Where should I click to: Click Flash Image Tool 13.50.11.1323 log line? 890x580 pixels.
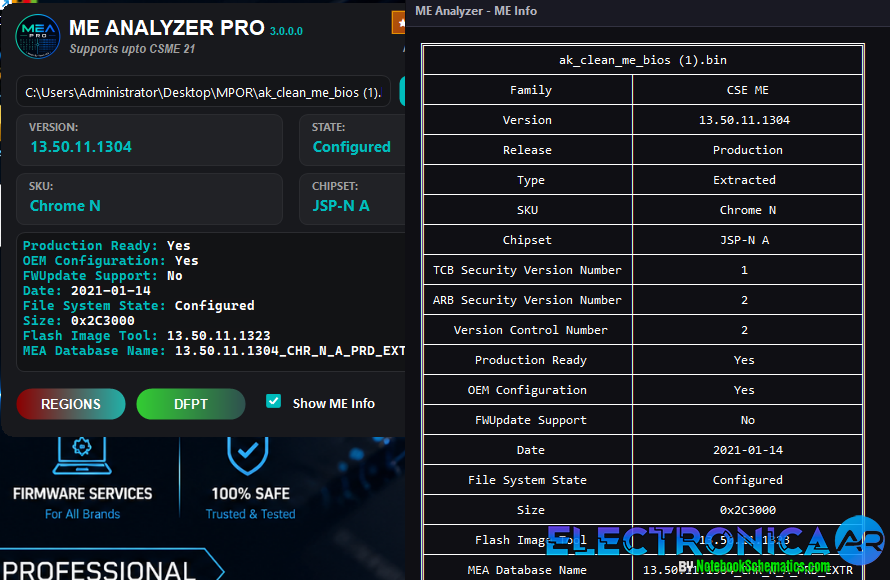(146, 335)
